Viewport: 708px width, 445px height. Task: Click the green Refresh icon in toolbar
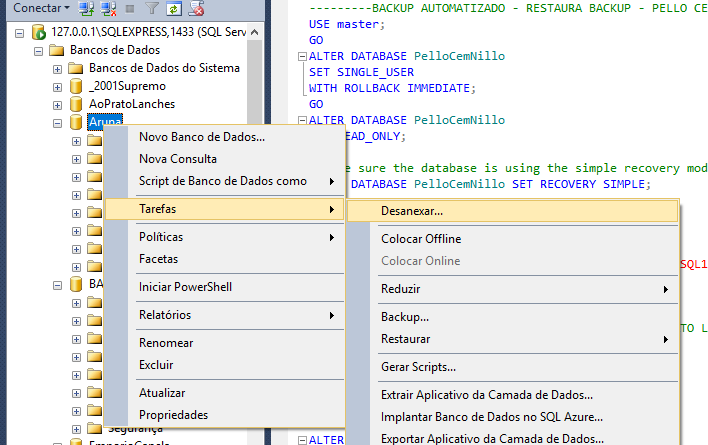pos(174,8)
